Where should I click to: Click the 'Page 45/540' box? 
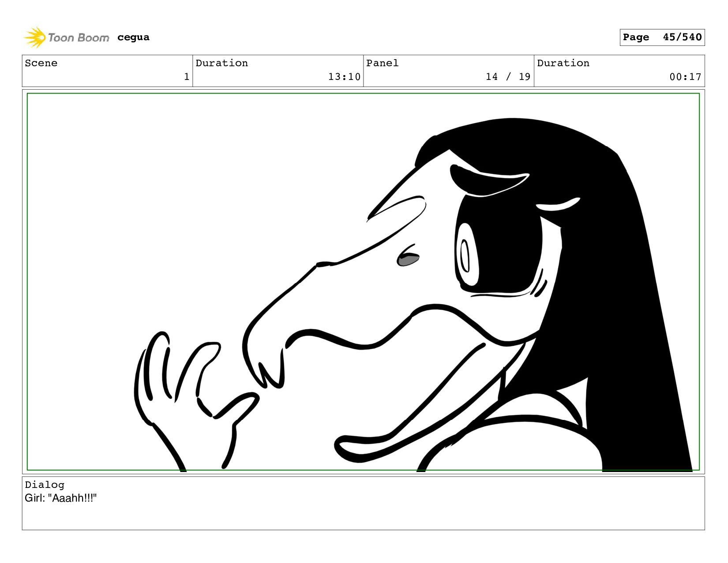tap(662, 38)
